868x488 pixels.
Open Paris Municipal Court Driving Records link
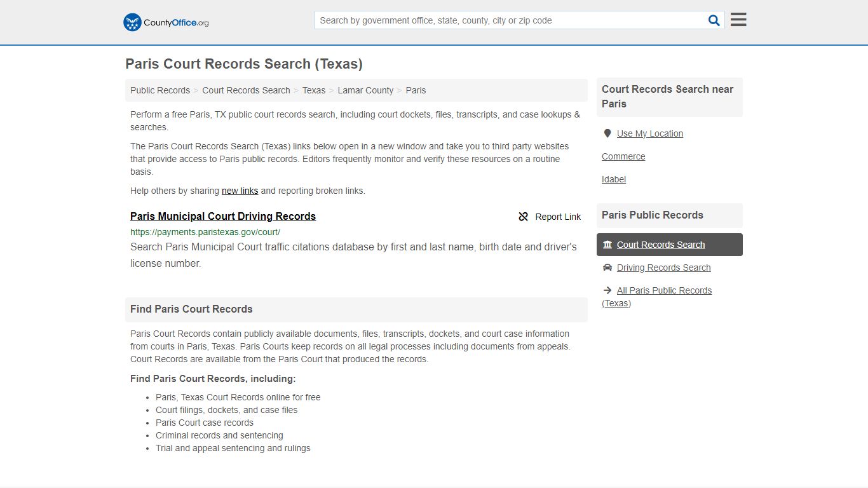click(x=223, y=216)
